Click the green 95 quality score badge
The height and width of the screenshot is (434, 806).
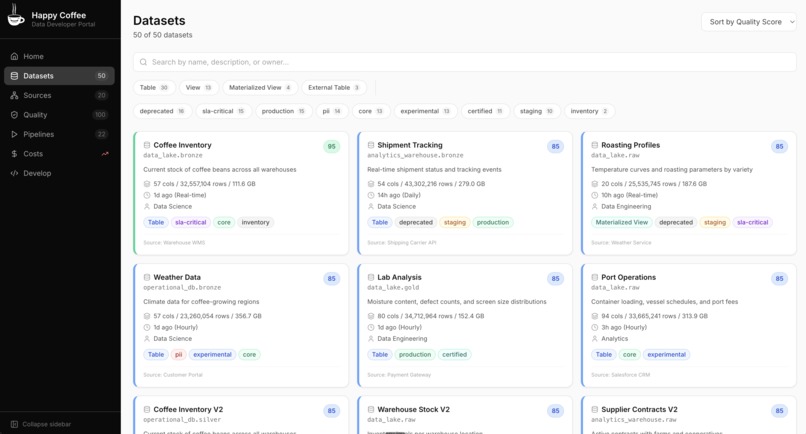(332, 147)
